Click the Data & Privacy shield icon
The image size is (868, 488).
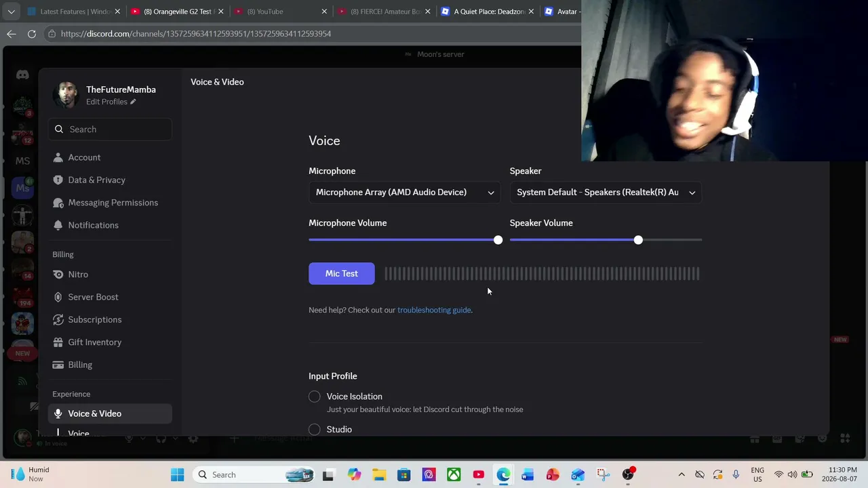coord(58,180)
